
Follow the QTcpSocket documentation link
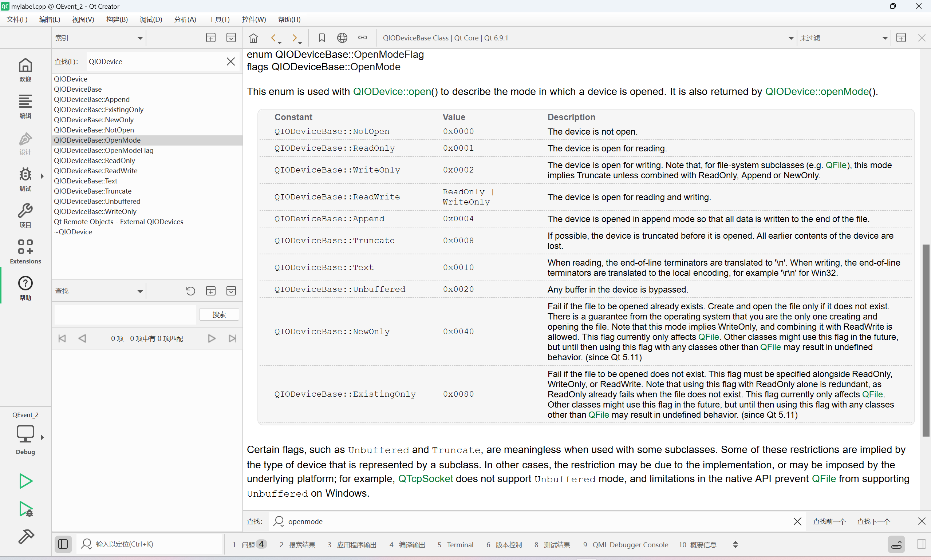pyautogui.click(x=426, y=478)
